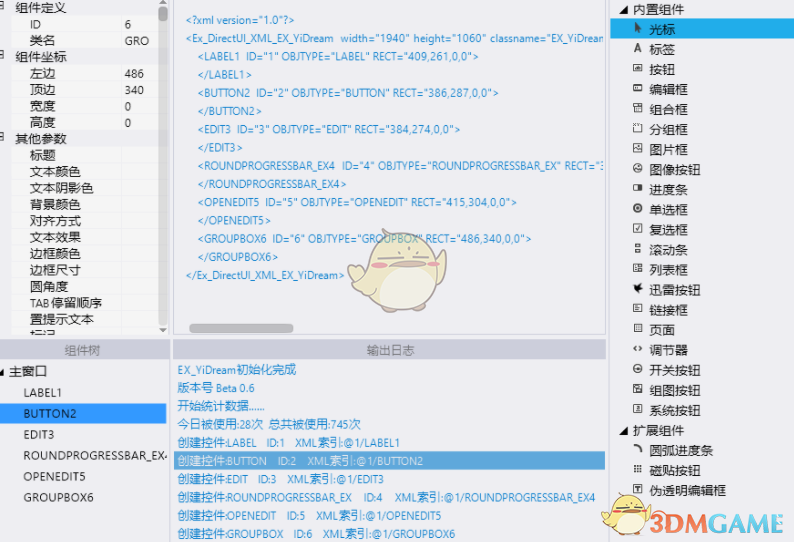Screen dimensions: 794x542
Task: Collapse the 主窗口 tree node
Action: point(2,372)
